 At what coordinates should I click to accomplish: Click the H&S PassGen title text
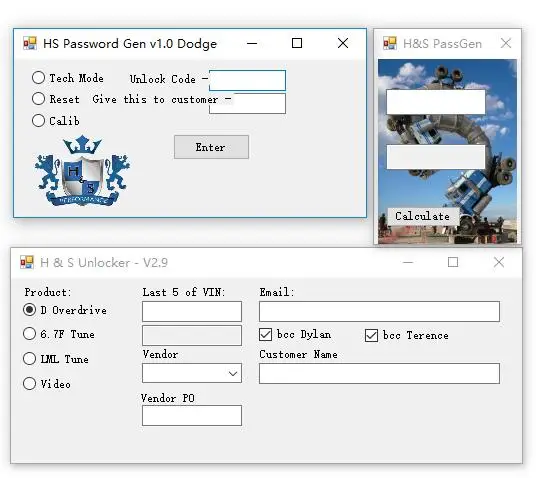point(442,44)
